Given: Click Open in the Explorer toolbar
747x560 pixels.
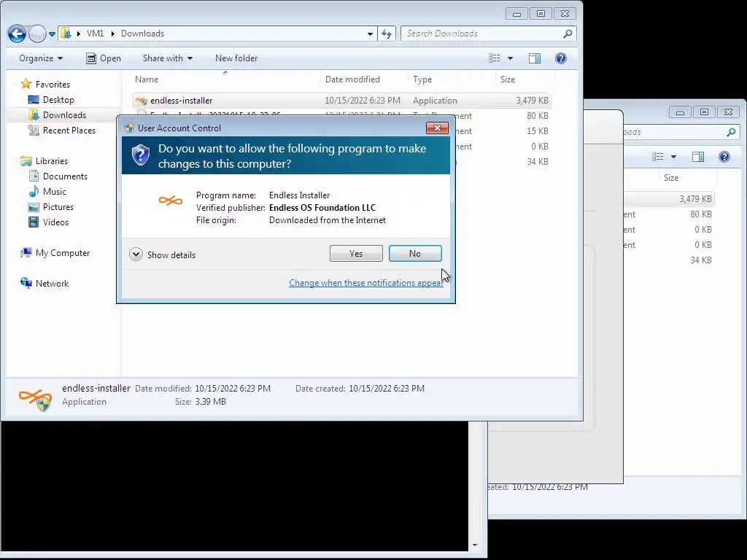Looking at the screenshot, I should point(104,58).
